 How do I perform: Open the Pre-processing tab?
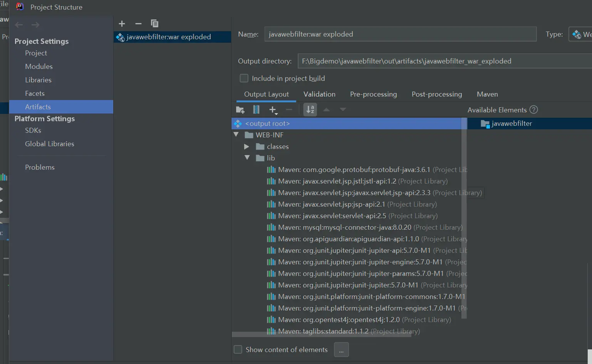373,94
